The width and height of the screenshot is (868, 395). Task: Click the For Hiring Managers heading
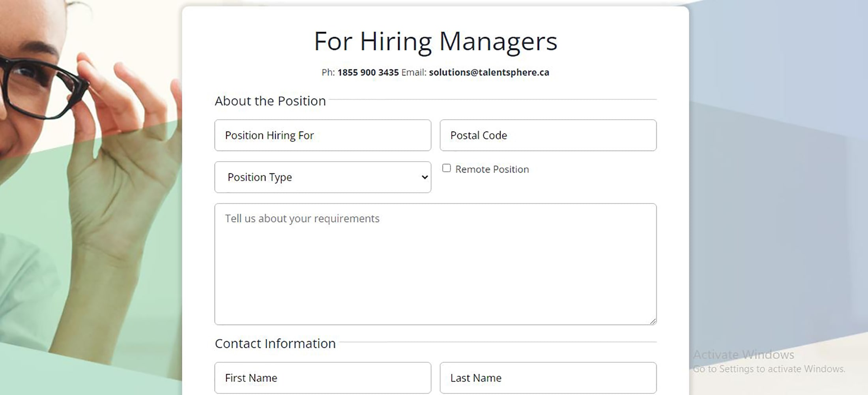(435, 41)
